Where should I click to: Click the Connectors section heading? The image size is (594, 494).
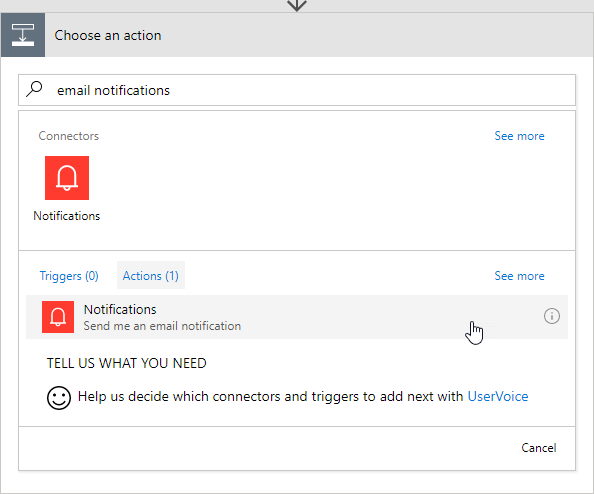(69, 136)
